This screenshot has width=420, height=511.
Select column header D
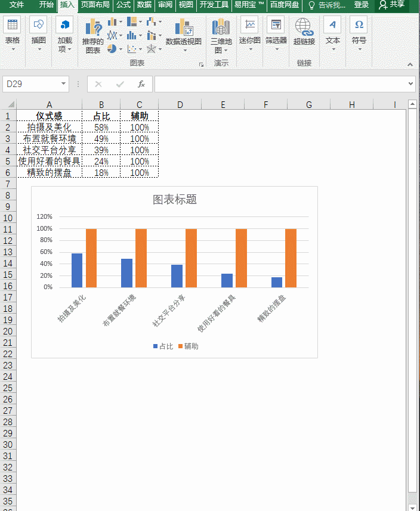click(x=180, y=104)
